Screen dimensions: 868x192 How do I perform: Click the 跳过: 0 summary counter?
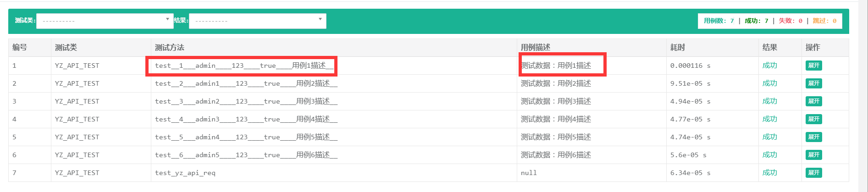click(x=824, y=21)
